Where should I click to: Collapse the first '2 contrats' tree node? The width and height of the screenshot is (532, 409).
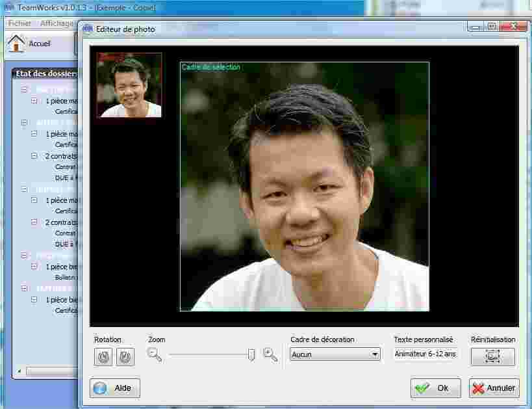point(34,156)
